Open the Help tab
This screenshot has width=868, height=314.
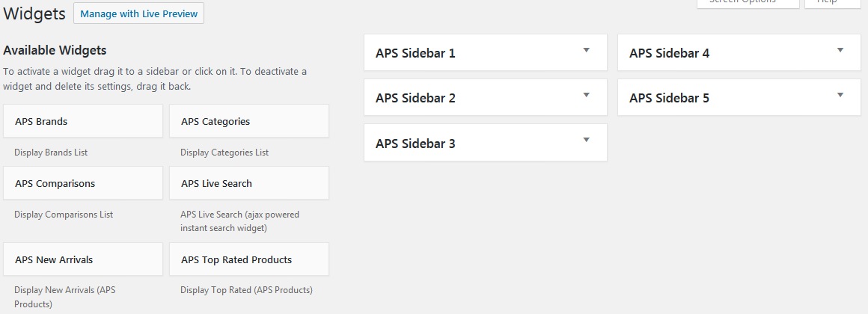834,3
